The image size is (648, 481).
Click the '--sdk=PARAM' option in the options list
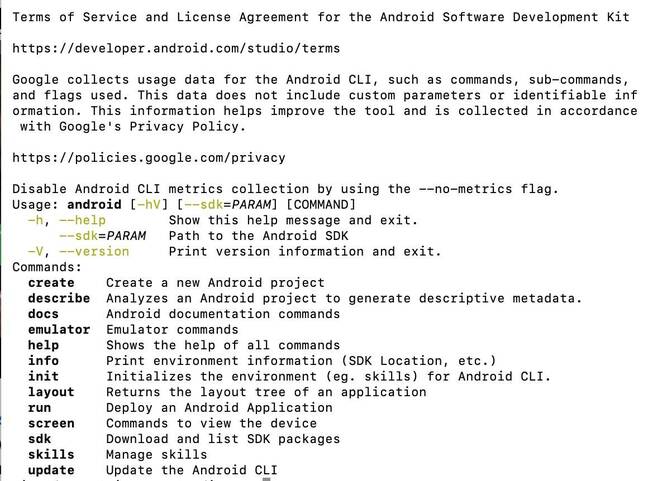[x=102, y=236]
